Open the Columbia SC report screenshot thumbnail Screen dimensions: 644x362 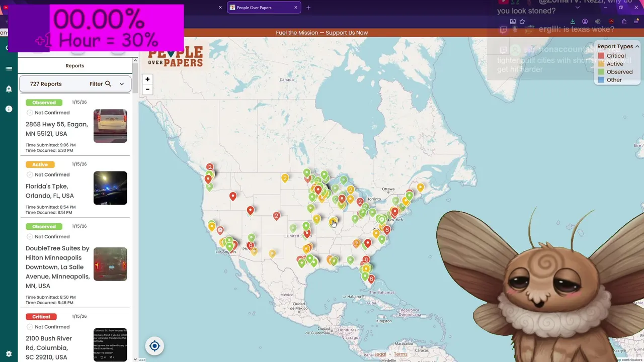pyautogui.click(x=110, y=345)
